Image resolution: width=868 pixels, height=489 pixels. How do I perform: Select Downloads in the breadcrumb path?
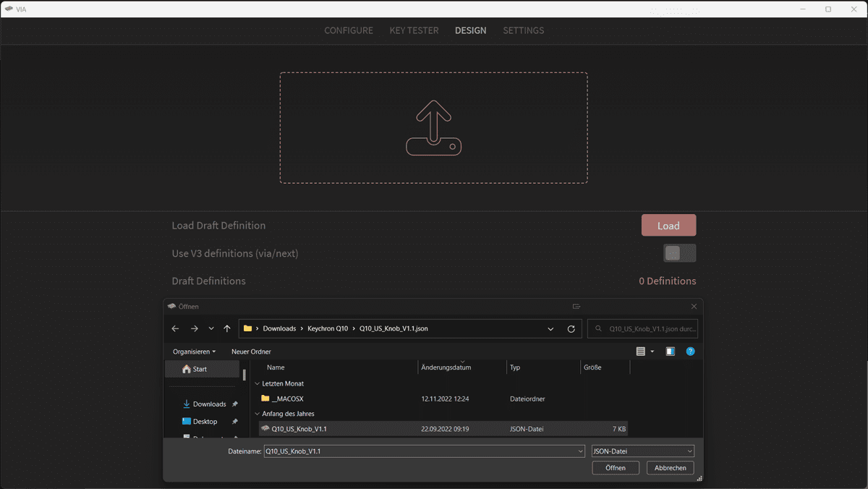[x=279, y=328]
